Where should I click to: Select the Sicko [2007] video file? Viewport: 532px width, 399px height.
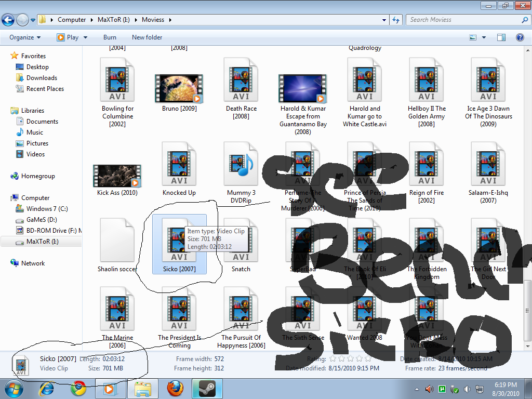point(179,244)
